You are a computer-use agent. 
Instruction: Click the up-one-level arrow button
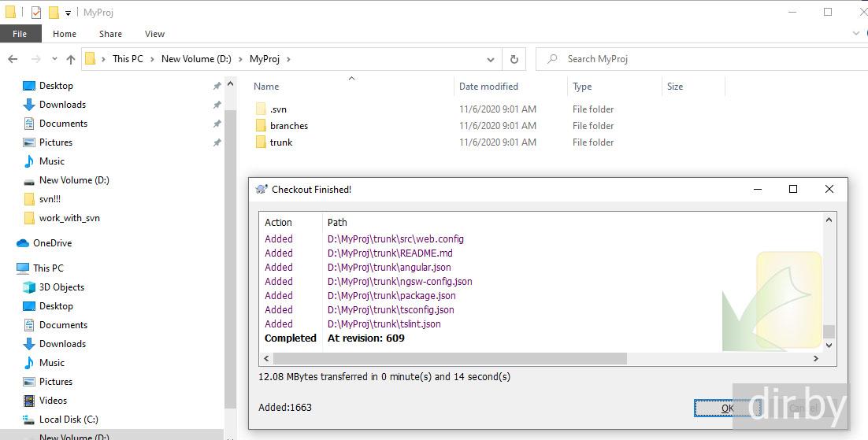tap(71, 59)
